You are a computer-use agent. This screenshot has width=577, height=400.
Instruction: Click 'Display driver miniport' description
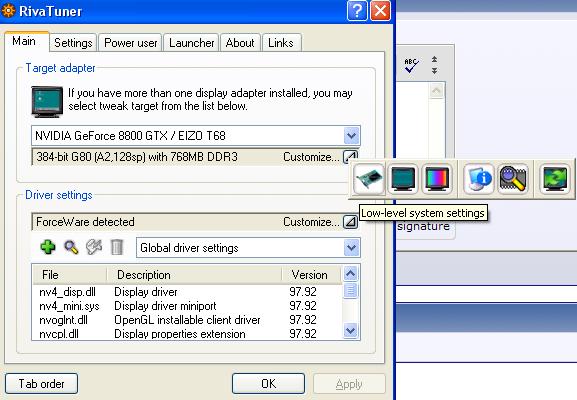165,306
